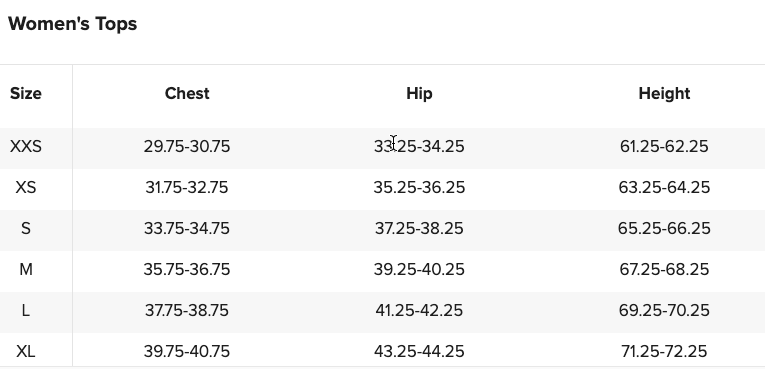This screenshot has width=765, height=369.
Task: Click the M size row label
Action: click(26, 269)
